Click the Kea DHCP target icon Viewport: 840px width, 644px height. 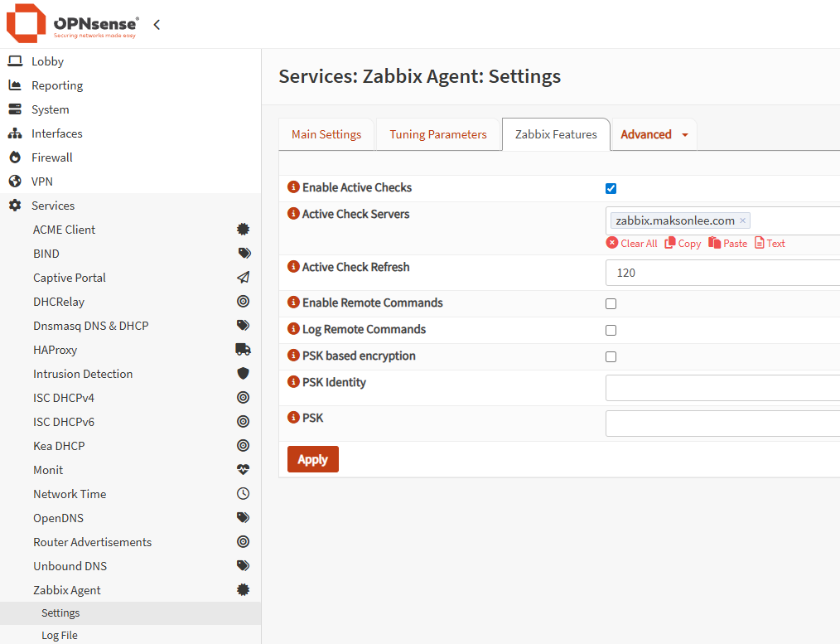click(244, 445)
